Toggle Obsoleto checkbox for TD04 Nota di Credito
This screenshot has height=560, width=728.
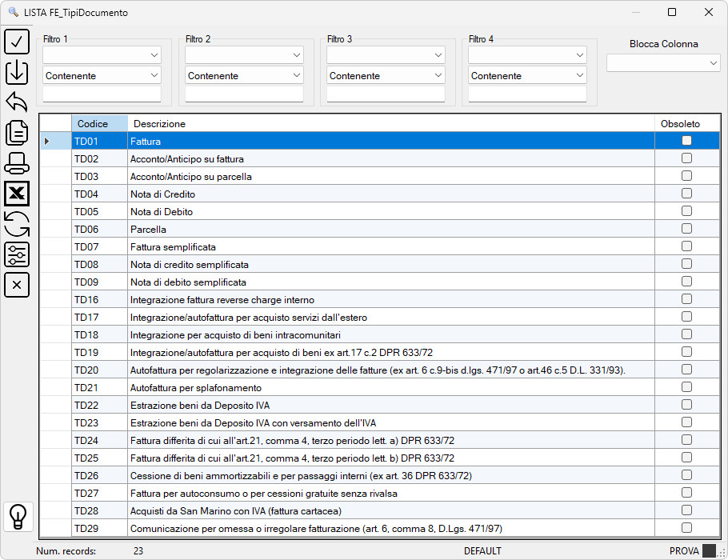tap(686, 193)
